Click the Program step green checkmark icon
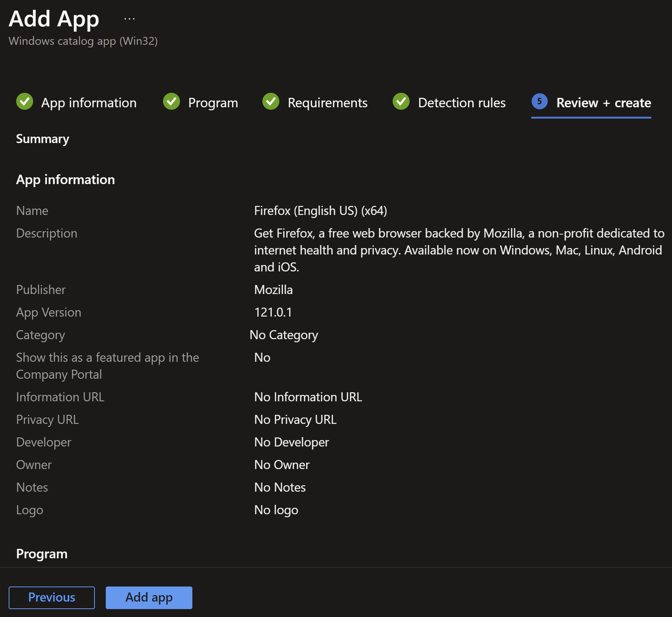672x617 pixels. [x=172, y=102]
